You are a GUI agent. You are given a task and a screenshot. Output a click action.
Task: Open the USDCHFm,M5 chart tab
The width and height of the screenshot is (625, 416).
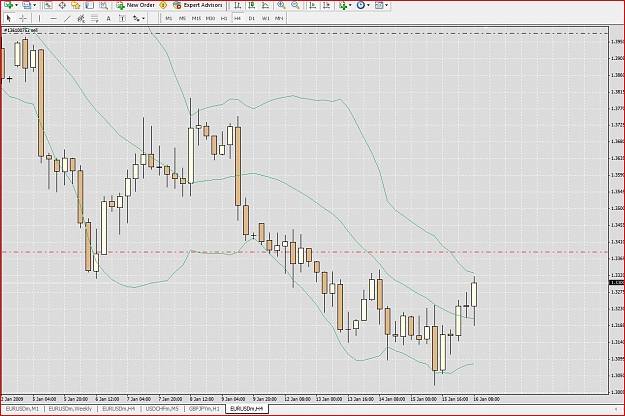coord(162,409)
